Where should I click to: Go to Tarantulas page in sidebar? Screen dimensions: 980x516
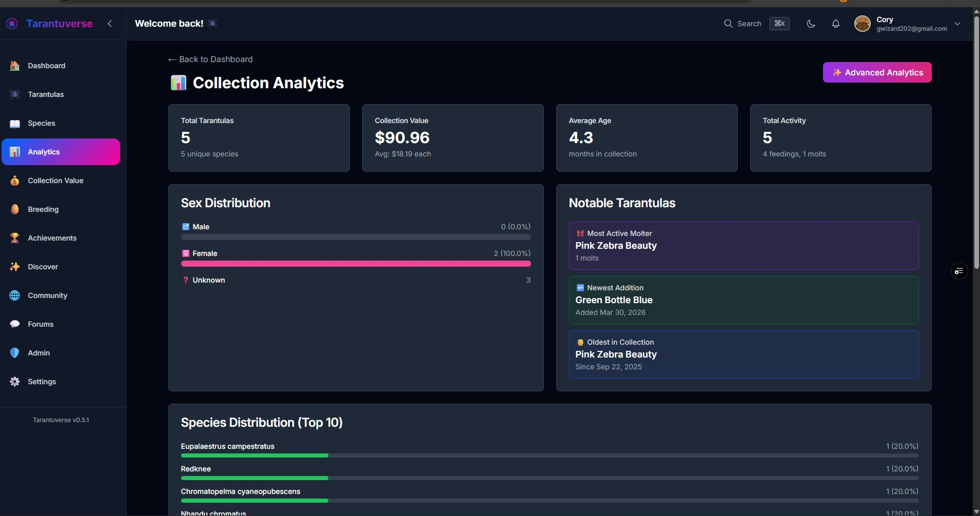61,94
